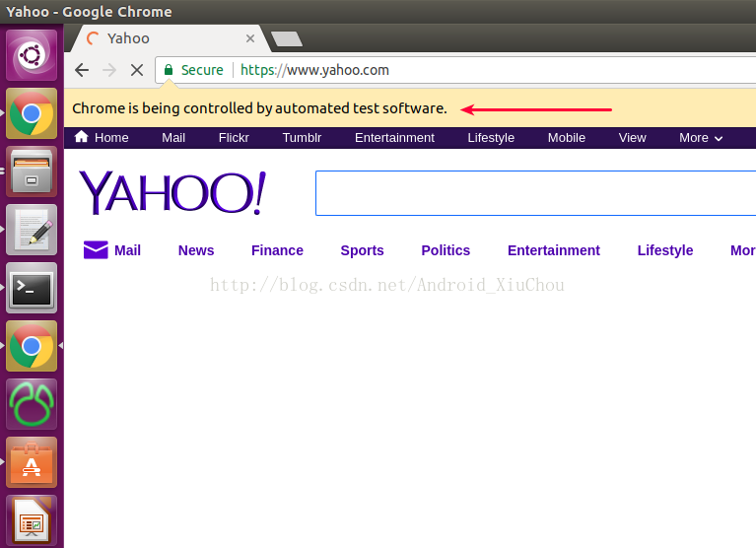
Task: Click the purple Mail envelope icon
Action: pyautogui.click(x=96, y=249)
